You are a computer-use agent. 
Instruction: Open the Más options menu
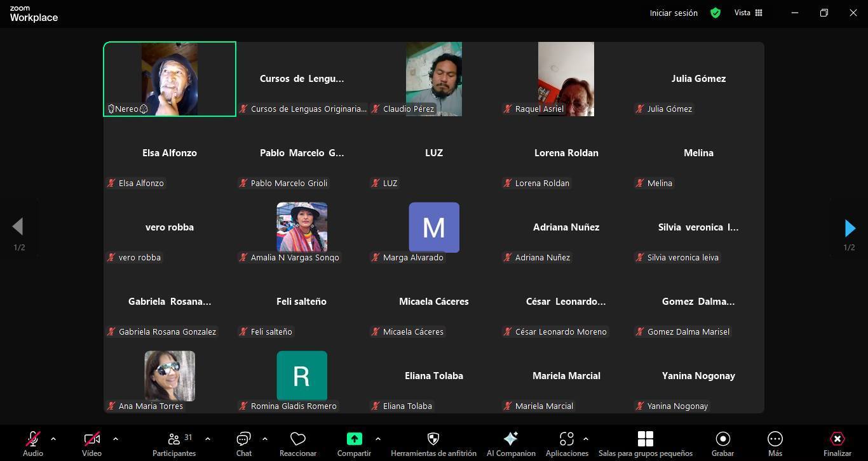point(775,443)
